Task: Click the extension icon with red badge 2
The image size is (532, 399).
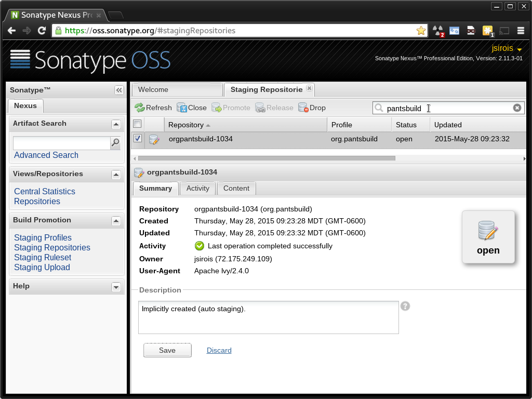Action: click(438, 31)
